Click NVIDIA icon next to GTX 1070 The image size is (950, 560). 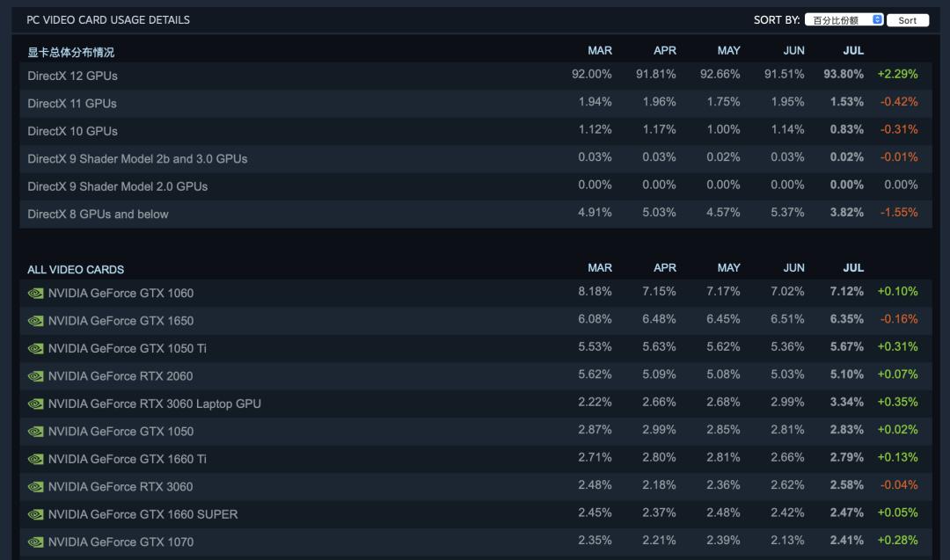35,542
